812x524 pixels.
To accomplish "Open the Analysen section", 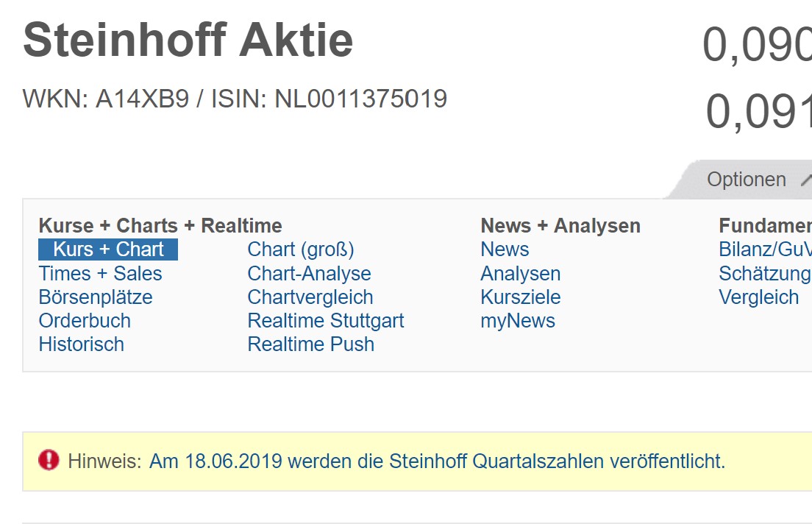I will tap(520, 273).
